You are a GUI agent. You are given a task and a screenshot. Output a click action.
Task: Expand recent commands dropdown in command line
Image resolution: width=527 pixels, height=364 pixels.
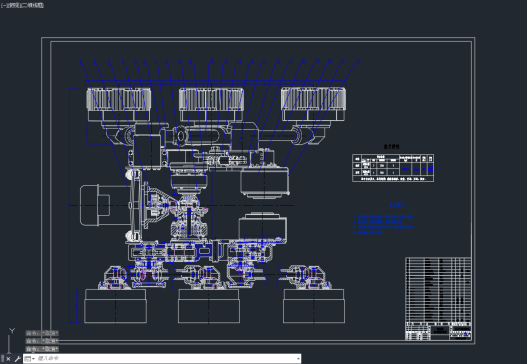click(x=30, y=359)
